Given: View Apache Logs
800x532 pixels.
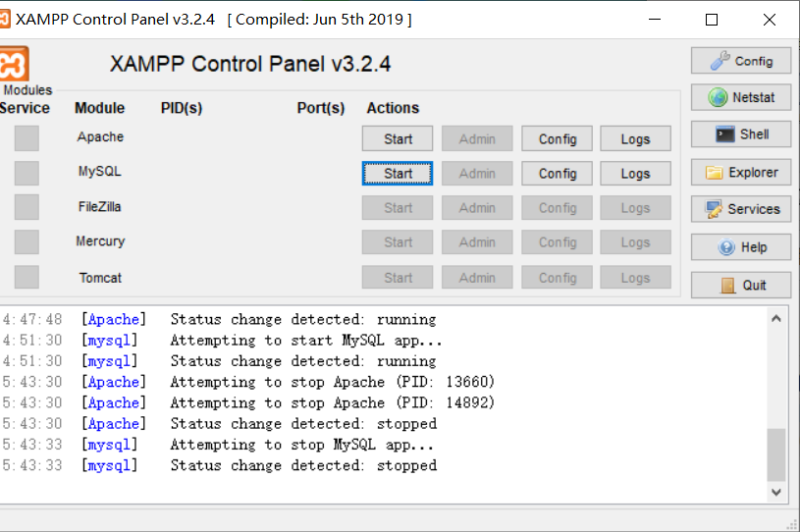Looking at the screenshot, I should tap(635, 138).
